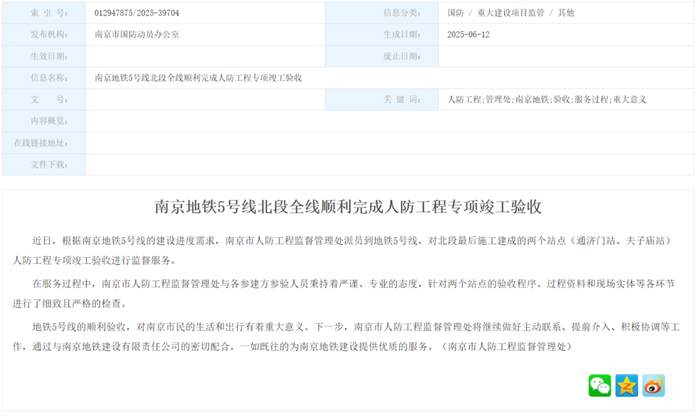Select category text 国防 / 重大建设项目监管 / 其他
This screenshot has width=700, height=416.
coord(511,13)
